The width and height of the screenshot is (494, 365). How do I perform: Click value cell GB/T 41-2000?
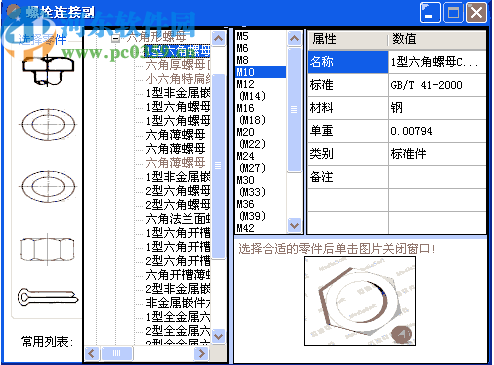click(x=437, y=85)
